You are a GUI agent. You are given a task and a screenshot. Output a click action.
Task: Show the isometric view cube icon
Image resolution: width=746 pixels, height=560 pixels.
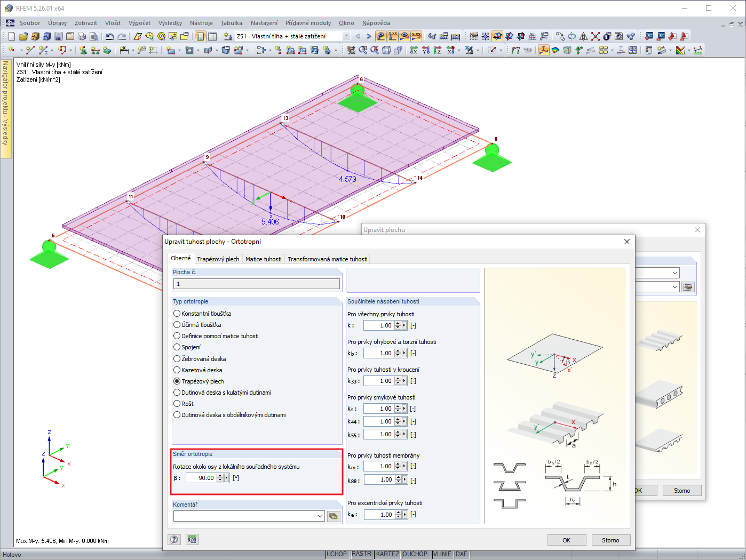click(386, 50)
